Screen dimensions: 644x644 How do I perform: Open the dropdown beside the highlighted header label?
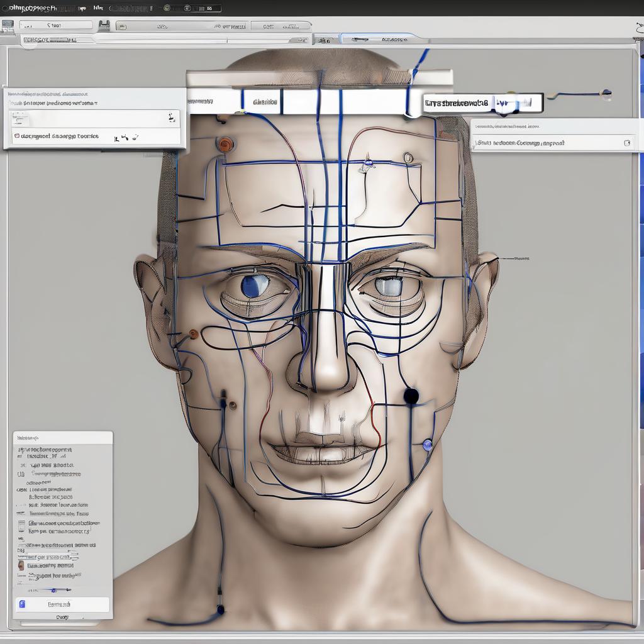518,103
